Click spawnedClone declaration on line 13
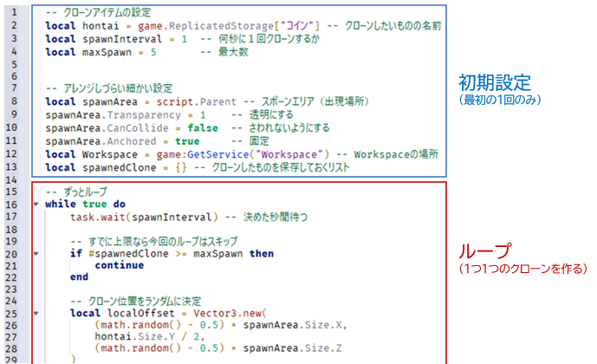 point(120,167)
